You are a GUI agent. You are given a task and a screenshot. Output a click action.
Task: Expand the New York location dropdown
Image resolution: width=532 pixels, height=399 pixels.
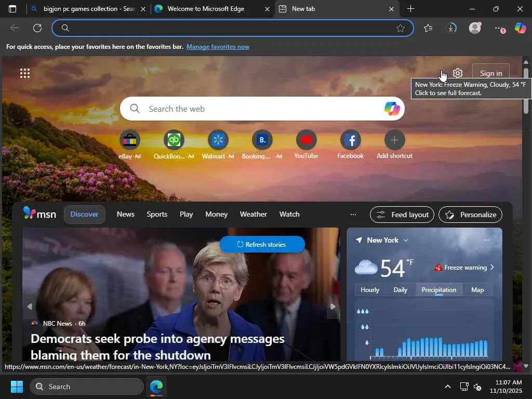406,240
